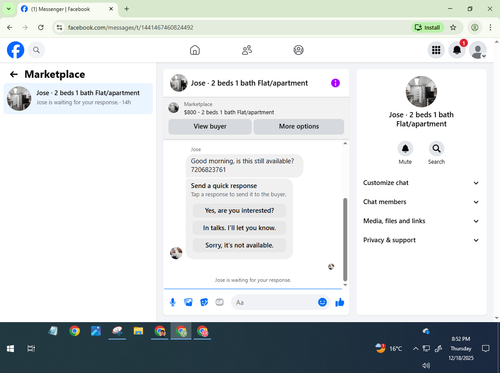The width and height of the screenshot is (500, 373).
Task: Send quick reply 'Yes, are you interested?'
Action: point(239,211)
